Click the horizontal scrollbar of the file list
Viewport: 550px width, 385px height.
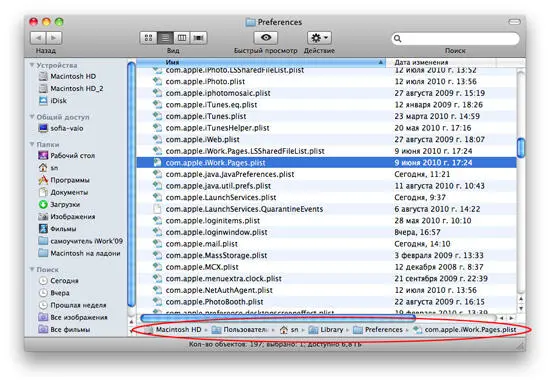[278, 318]
